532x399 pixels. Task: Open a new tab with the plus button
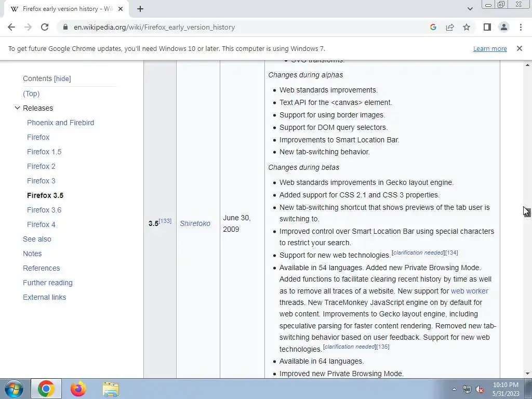click(140, 9)
